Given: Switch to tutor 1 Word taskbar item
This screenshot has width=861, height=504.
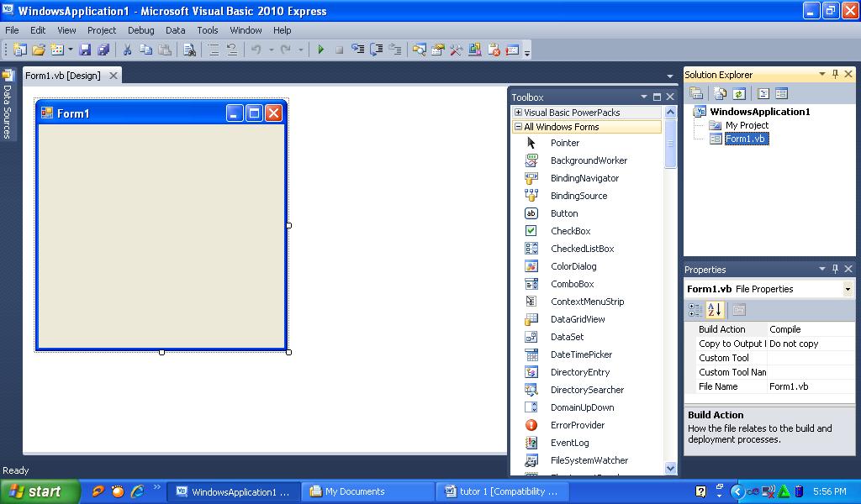Looking at the screenshot, I should point(503,491).
